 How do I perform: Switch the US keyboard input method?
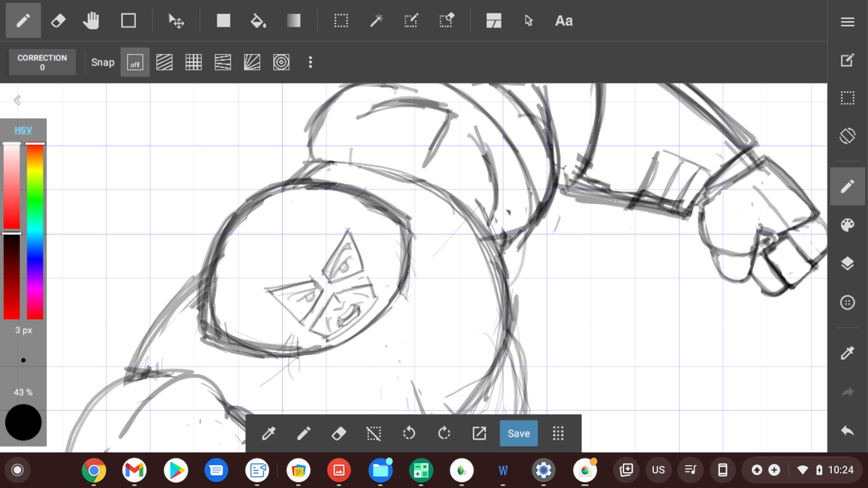658,470
